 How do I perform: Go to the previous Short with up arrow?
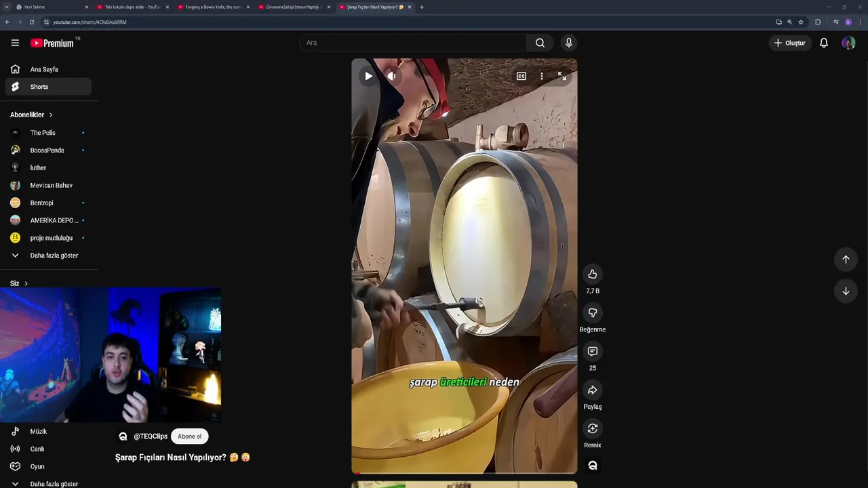pyautogui.click(x=846, y=259)
